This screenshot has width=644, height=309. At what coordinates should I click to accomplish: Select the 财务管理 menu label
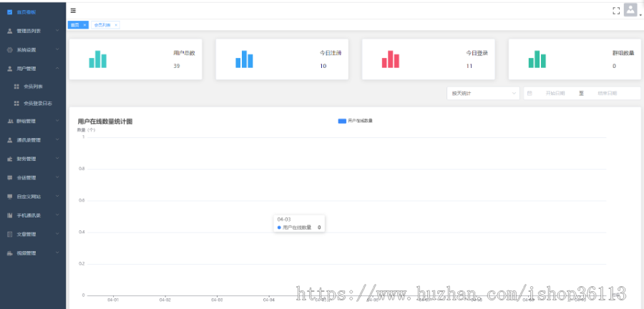(26, 160)
